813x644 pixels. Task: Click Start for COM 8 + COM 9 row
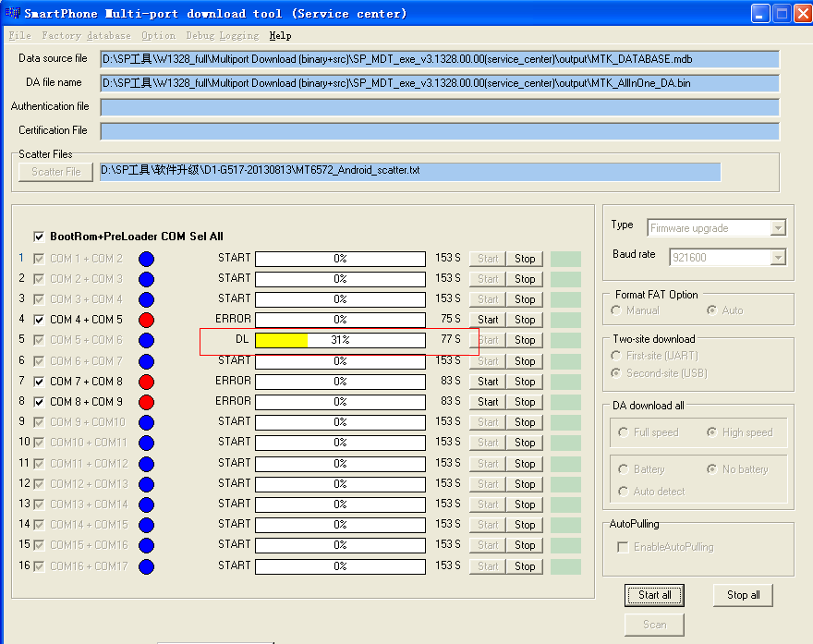point(488,402)
